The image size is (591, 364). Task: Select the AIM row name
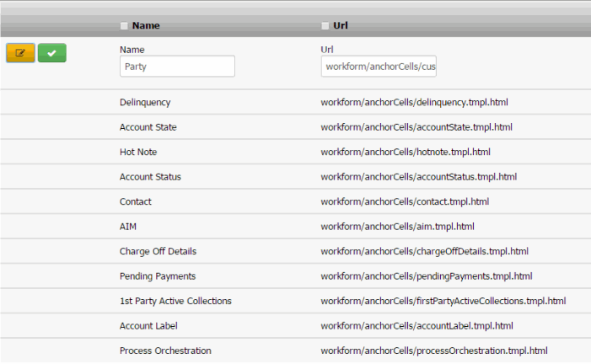click(x=128, y=227)
